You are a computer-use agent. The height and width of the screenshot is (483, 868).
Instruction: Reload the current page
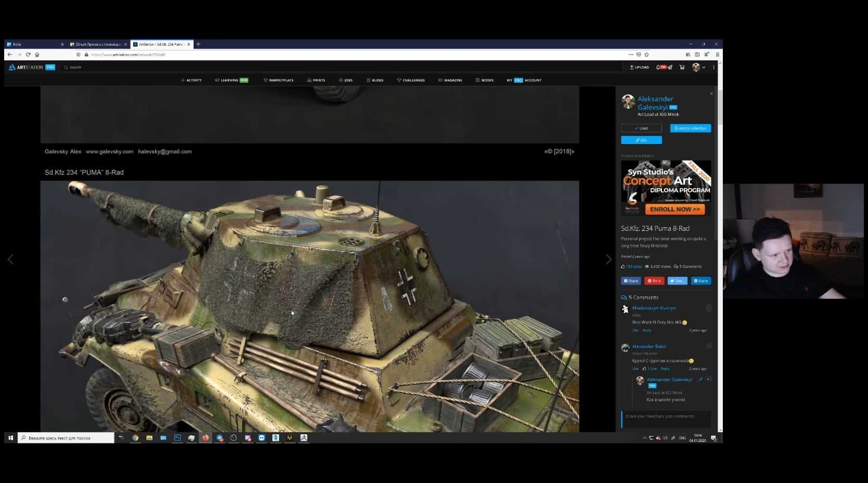point(28,55)
